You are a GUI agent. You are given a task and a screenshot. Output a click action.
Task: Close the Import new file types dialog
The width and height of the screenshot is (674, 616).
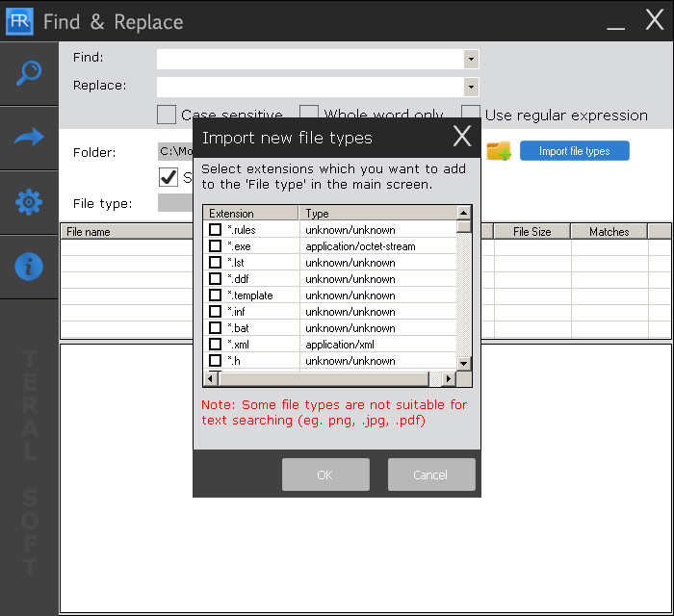coord(462,136)
